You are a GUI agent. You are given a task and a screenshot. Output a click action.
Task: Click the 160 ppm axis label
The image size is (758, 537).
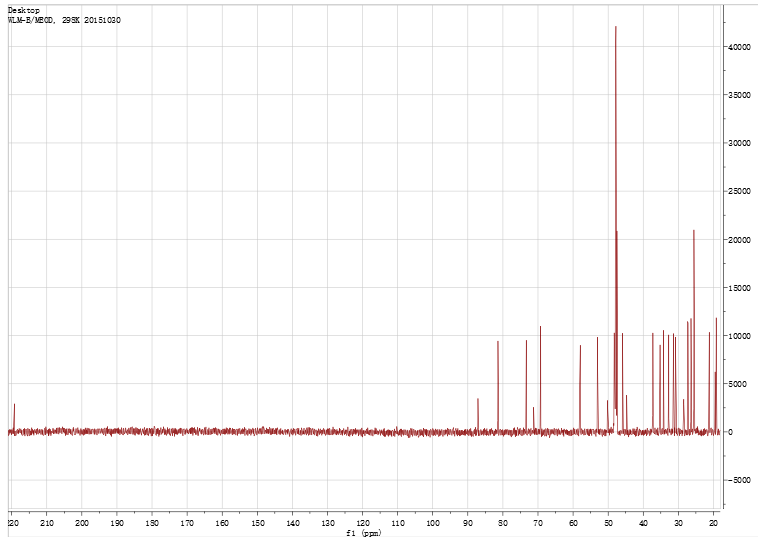click(x=222, y=523)
